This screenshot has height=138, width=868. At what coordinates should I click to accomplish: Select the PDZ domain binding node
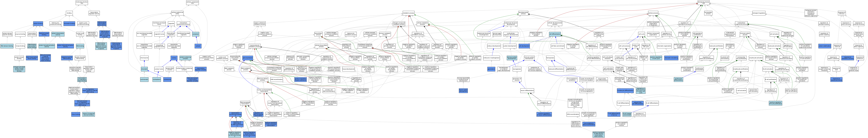pos(7,46)
